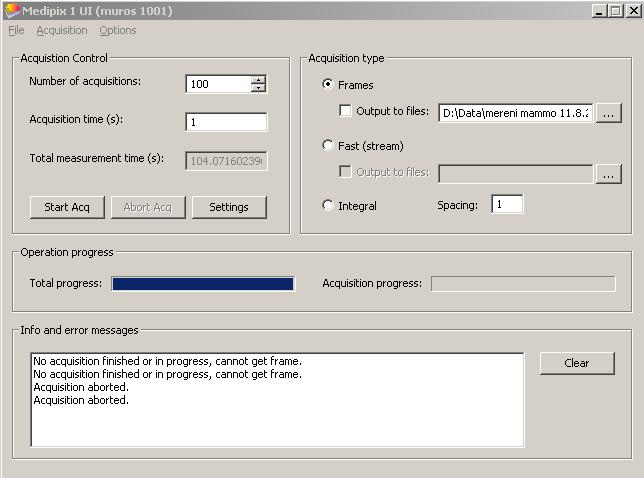Image resolution: width=644 pixels, height=478 pixels.
Task: Select the Fast (stream) radio button
Action: pyautogui.click(x=328, y=145)
